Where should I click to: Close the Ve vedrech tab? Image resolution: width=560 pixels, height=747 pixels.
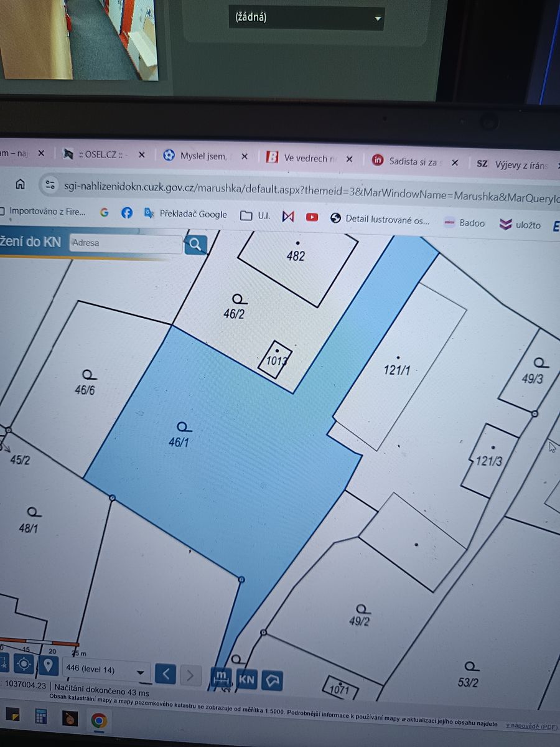point(349,159)
